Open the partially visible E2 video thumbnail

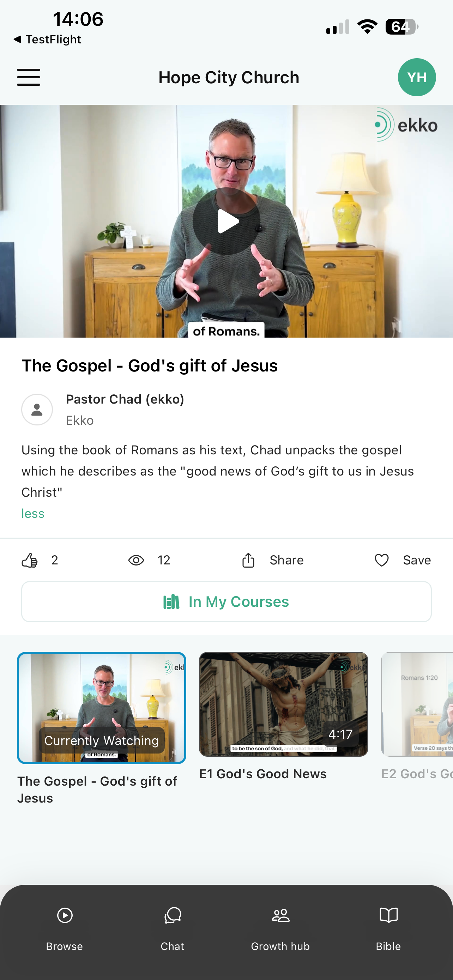tap(417, 704)
